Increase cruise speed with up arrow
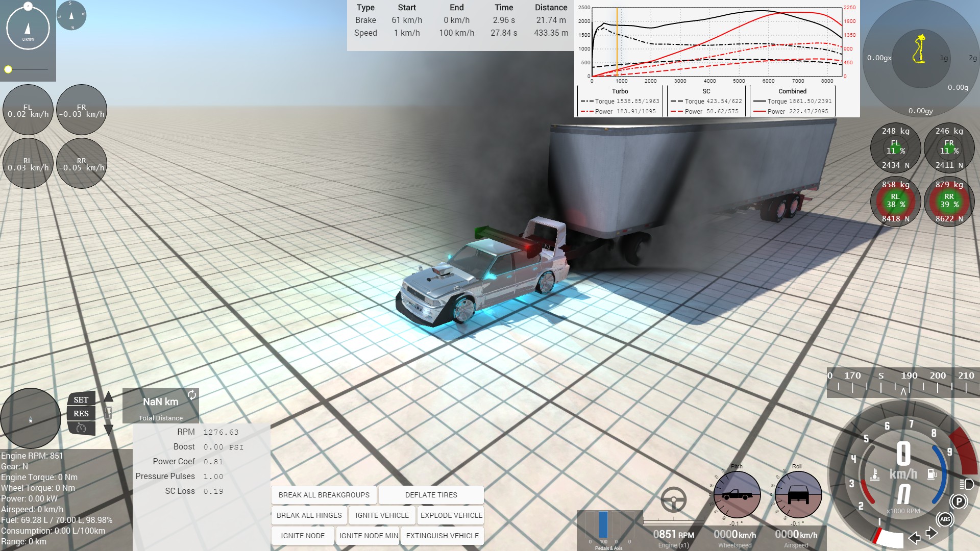 click(109, 397)
